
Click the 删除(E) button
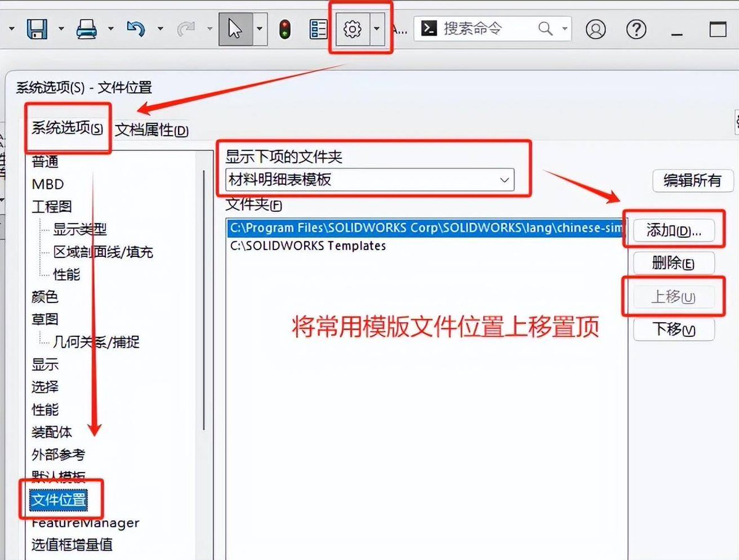click(x=674, y=264)
